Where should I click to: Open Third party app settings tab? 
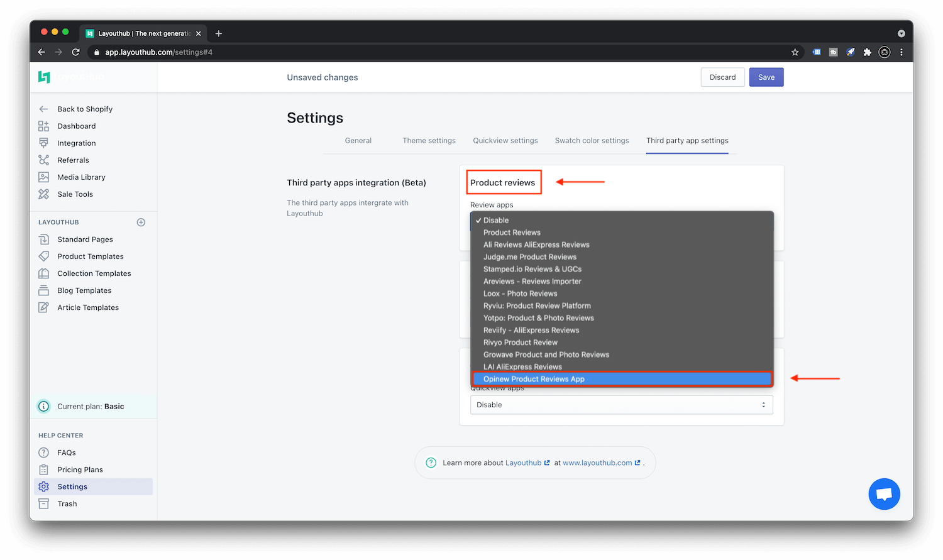[687, 141]
